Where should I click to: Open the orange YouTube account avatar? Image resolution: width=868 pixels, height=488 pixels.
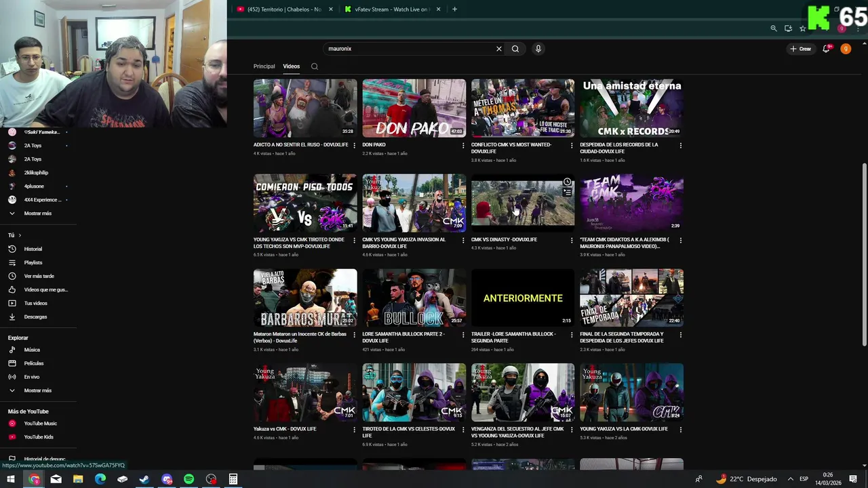coord(846,49)
